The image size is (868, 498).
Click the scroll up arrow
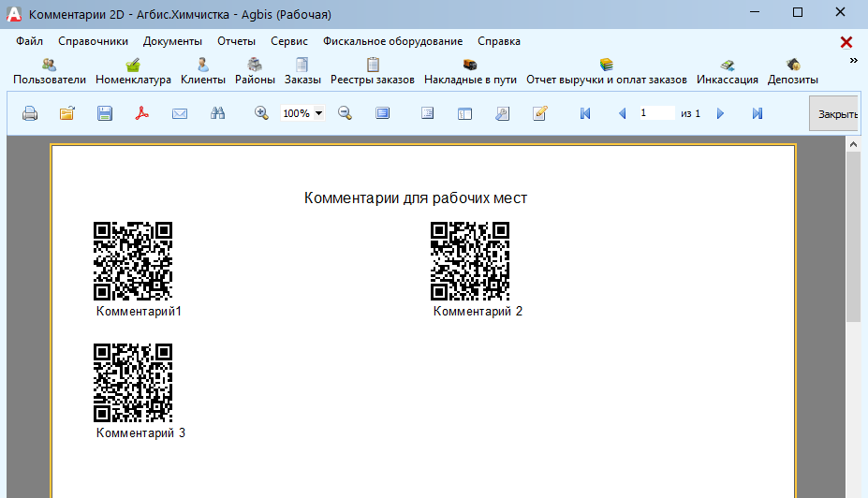853,144
